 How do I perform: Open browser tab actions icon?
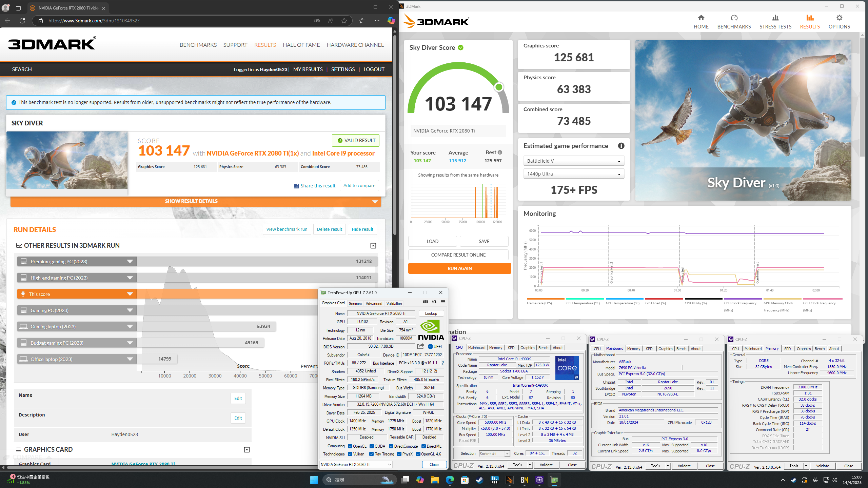(18, 8)
